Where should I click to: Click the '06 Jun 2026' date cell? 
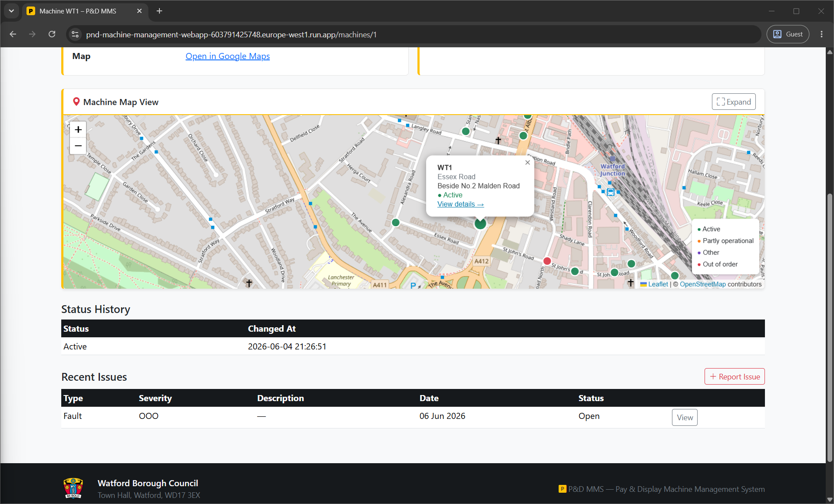coord(442,415)
